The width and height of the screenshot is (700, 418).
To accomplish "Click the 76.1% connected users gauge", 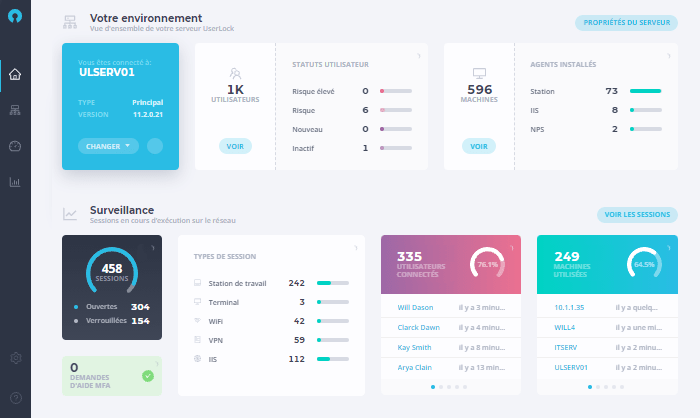I will 487,264.
